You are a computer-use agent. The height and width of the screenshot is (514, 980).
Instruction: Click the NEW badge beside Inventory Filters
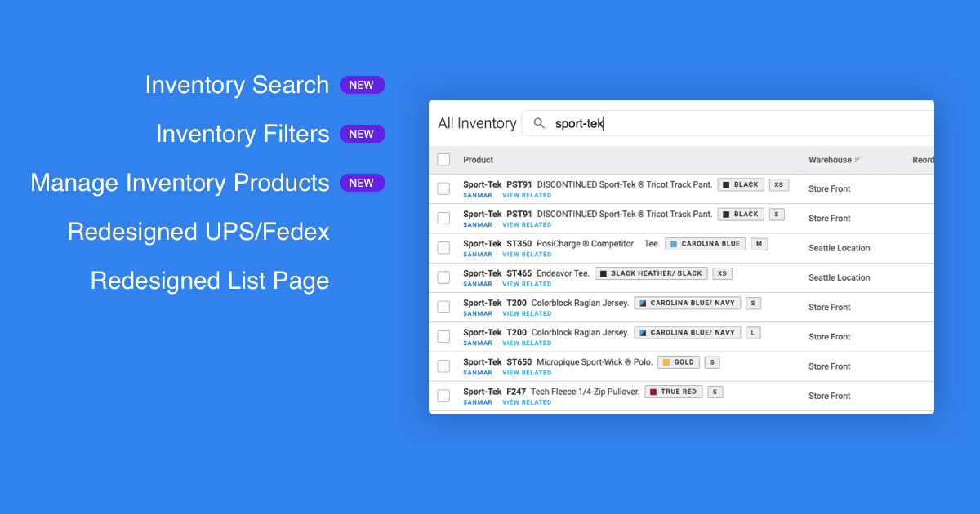click(362, 134)
